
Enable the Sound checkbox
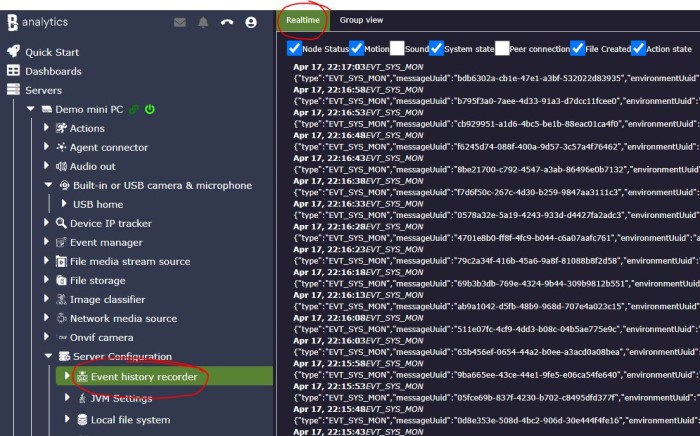tap(398, 48)
